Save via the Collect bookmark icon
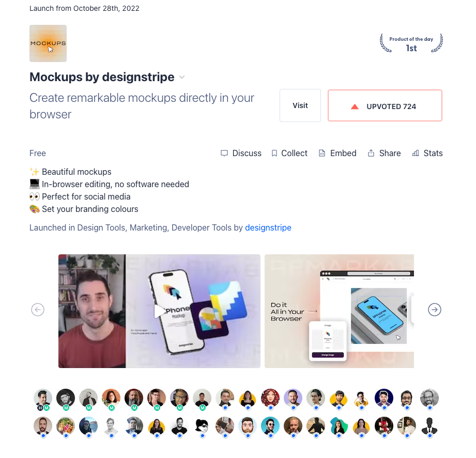The height and width of the screenshot is (458, 476). tap(274, 153)
